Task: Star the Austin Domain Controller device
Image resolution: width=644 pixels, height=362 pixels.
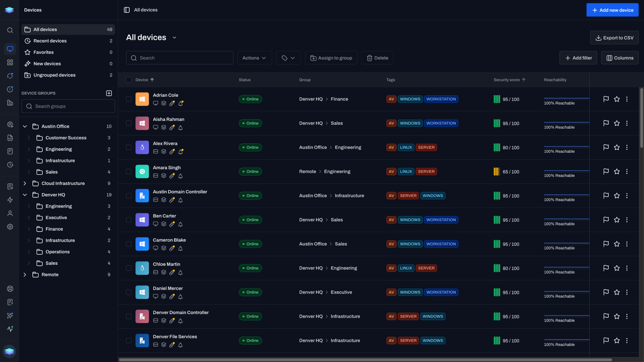Action: pos(617,195)
